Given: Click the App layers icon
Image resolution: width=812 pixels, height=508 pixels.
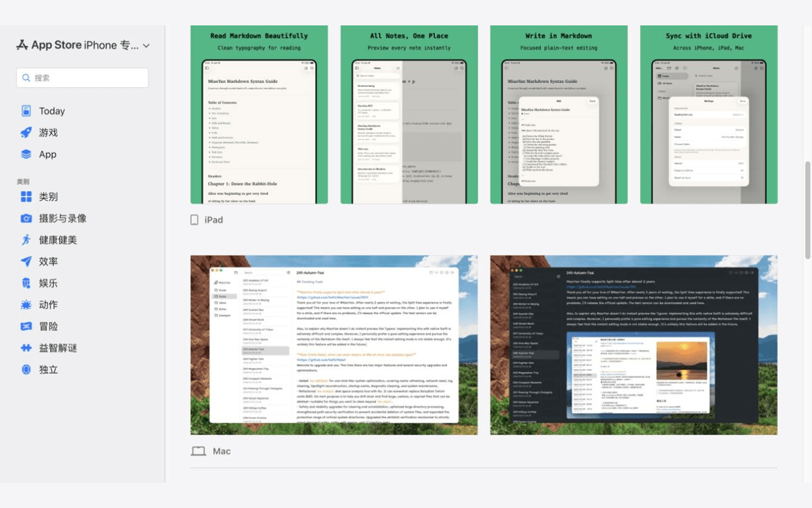Looking at the screenshot, I should click(x=26, y=154).
